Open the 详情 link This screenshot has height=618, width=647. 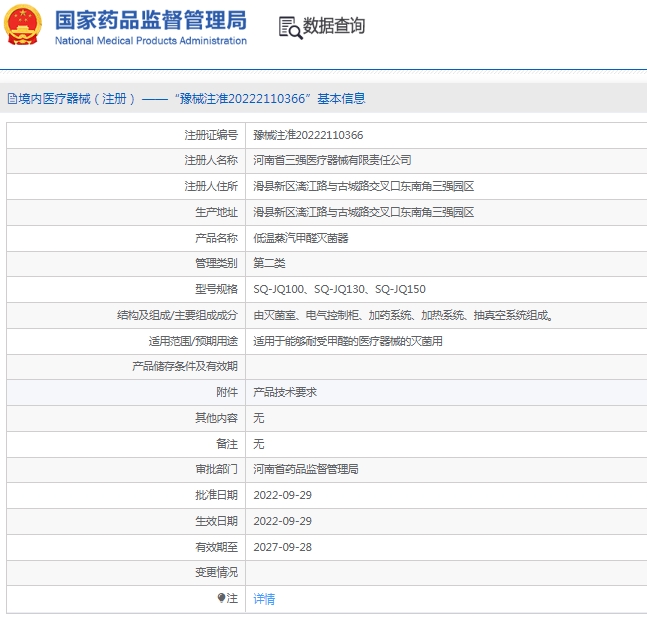coord(264,599)
